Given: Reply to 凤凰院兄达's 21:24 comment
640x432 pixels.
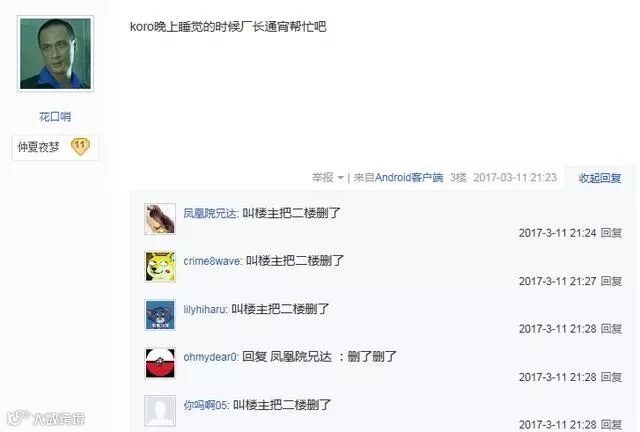Looking at the screenshot, I should (x=611, y=233).
